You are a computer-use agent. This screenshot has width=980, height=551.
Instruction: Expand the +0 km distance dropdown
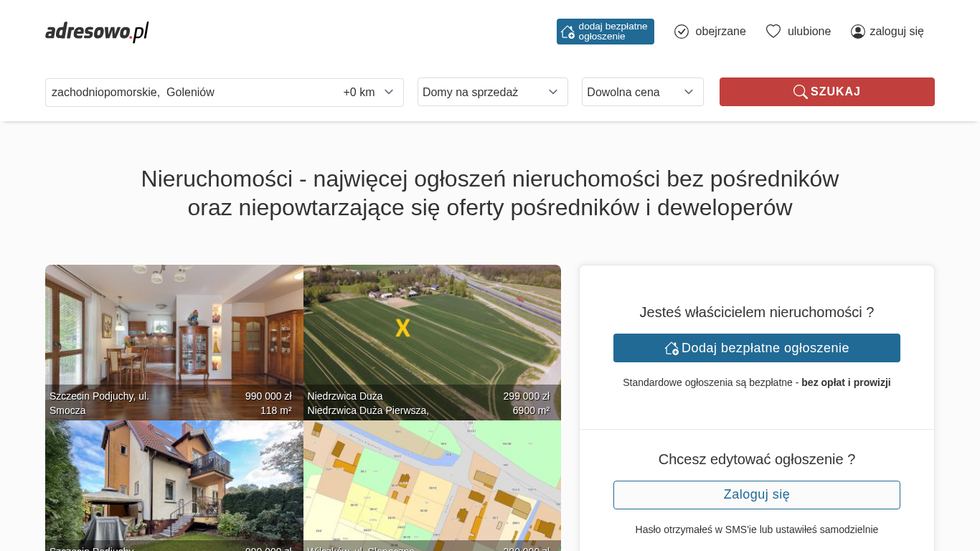pos(369,92)
